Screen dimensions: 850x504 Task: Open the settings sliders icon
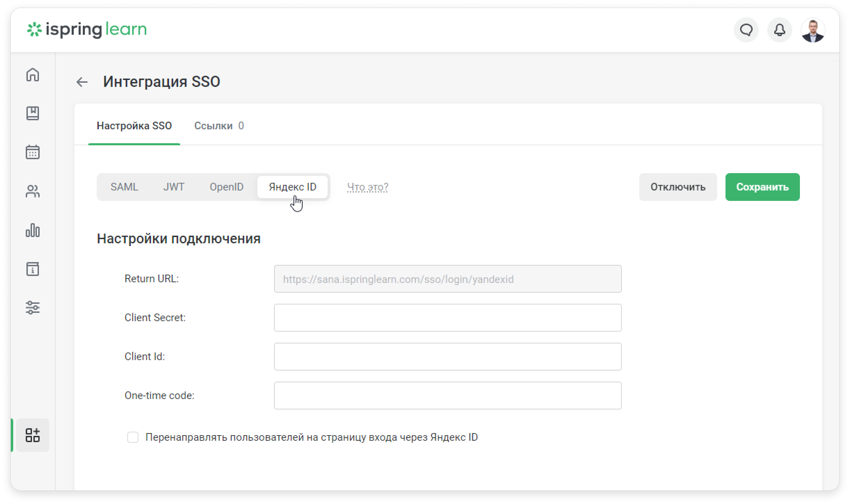[x=33, y=308]
